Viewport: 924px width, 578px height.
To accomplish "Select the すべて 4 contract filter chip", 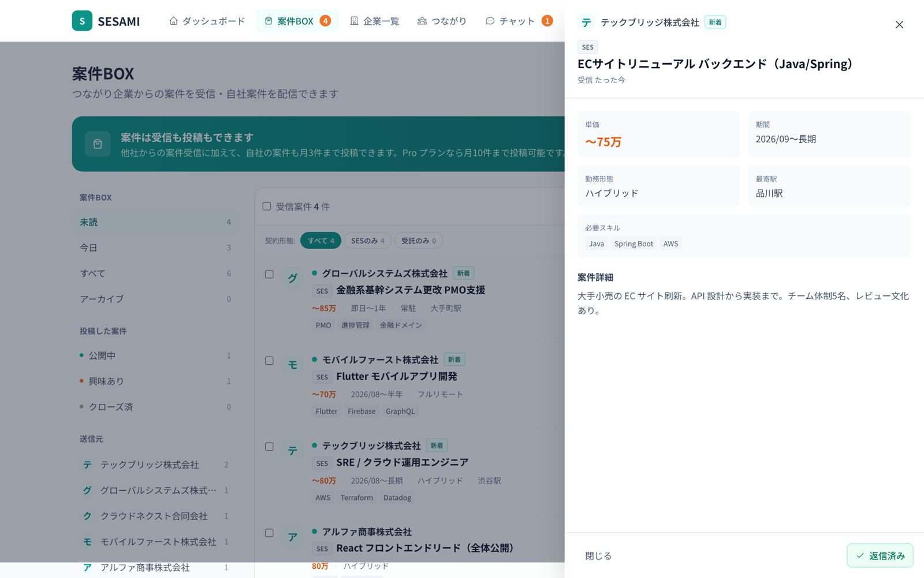I will [x=321, y=240].
